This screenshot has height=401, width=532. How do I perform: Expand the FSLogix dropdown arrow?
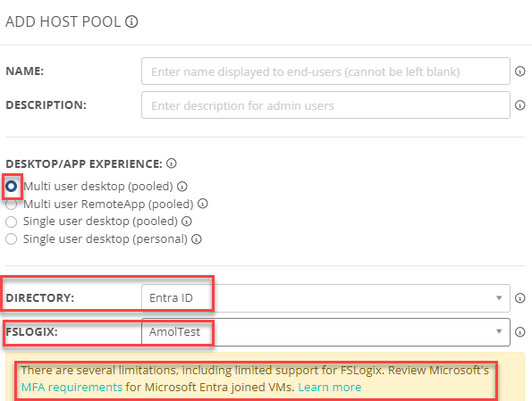coord(499,331)
